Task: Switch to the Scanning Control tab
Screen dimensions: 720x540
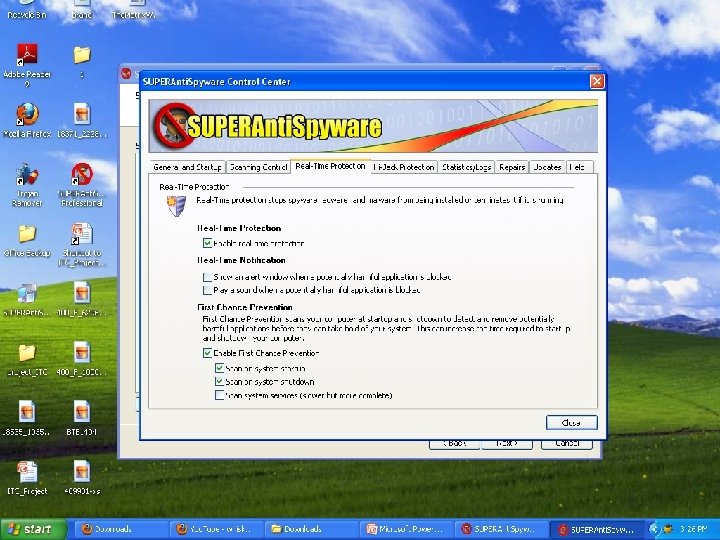Action: (x=259, y=167)
